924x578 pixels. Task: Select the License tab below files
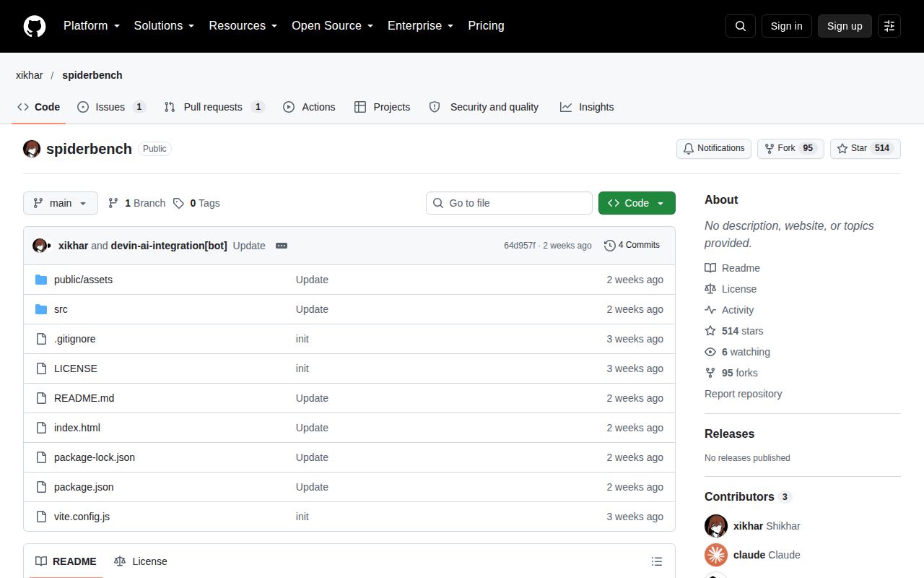[141, 561]
